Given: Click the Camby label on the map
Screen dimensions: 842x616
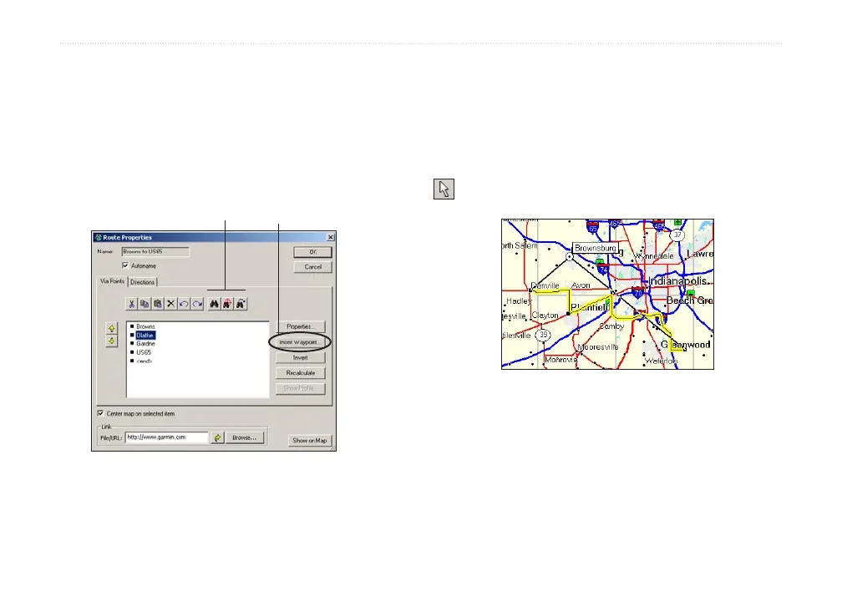Looking at the screenshot, I should (x=611, y=326).
